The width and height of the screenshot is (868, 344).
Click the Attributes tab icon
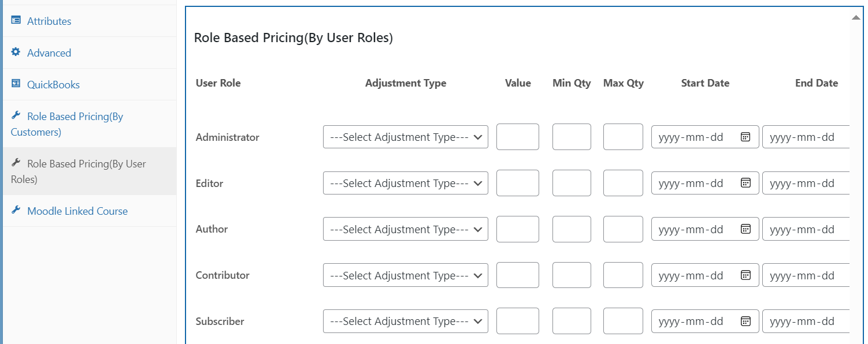(x=16, y=21)
